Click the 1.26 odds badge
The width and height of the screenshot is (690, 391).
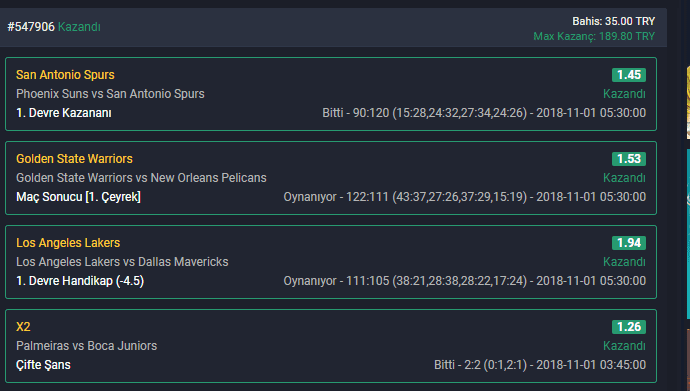click(628, 327)
